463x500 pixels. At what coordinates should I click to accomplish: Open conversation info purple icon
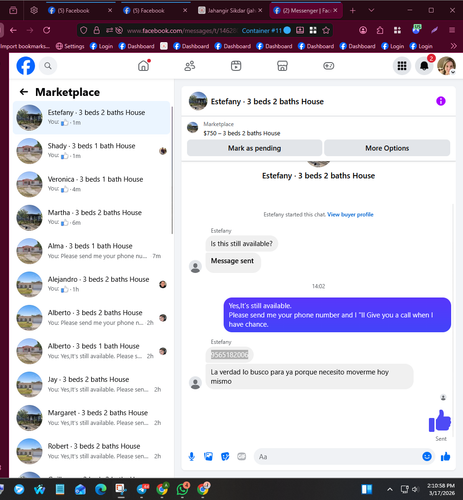pyautogui.click(x=441, y=101)
